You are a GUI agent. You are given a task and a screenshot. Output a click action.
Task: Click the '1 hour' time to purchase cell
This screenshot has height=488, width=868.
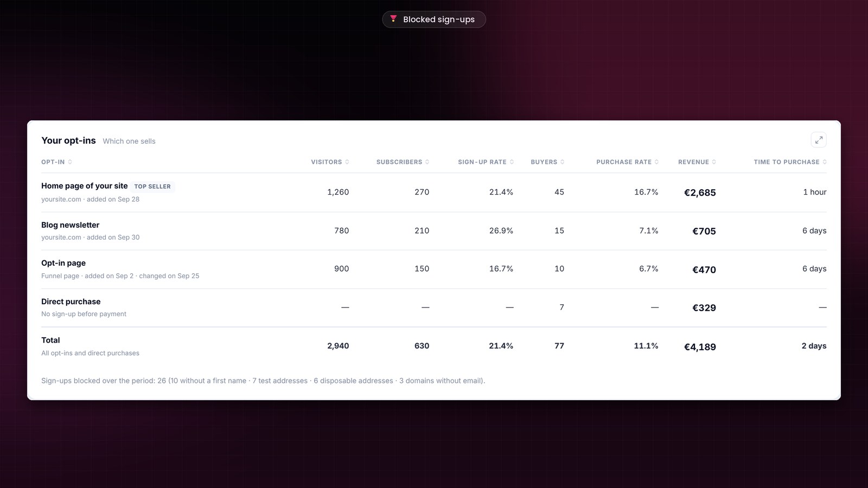click(x=815, y=192)
